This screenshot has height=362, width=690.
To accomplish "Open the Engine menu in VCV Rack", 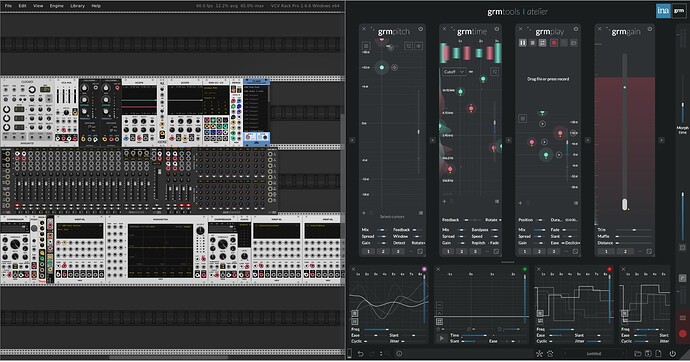I will pos(57,6).
